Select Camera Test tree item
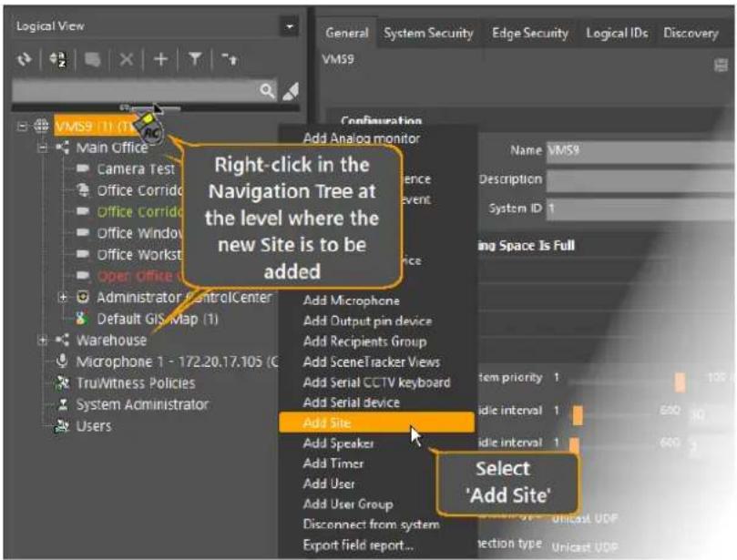 [136, 168]
